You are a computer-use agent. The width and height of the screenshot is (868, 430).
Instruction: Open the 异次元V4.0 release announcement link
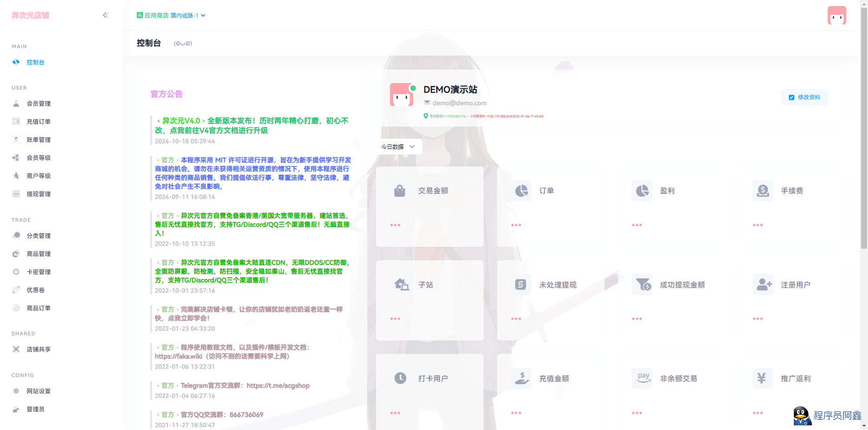[252, 125]
